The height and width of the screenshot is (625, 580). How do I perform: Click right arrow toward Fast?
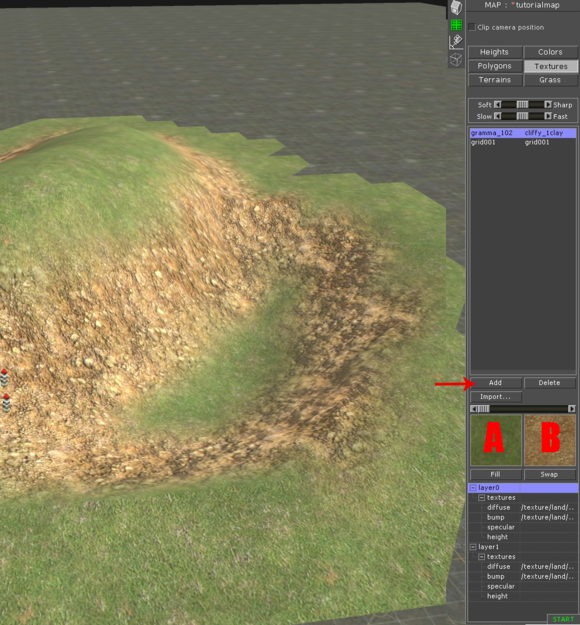click(548, 116)
